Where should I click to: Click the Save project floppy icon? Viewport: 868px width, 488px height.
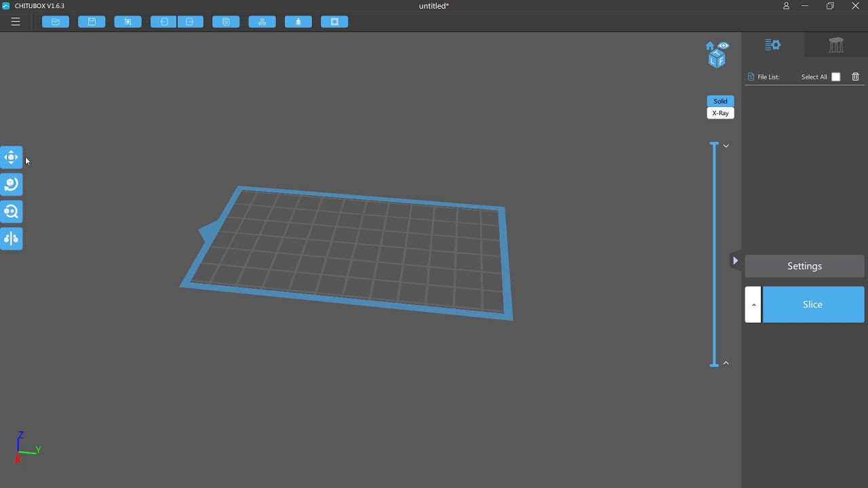tap(92, 22)
